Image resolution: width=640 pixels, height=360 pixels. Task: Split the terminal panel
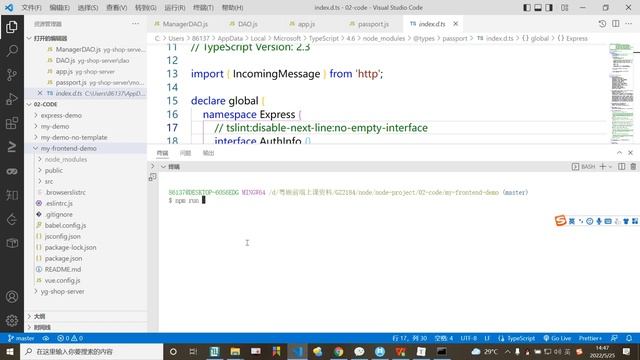tap(622, 167)
